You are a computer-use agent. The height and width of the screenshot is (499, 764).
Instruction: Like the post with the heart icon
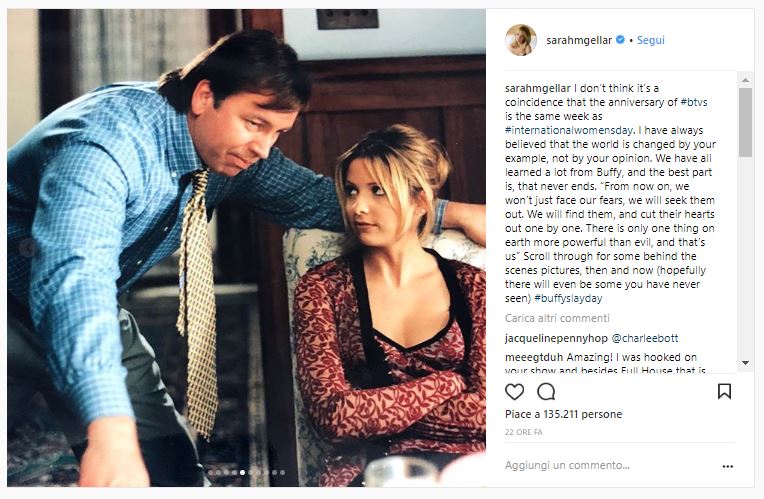click(514, 391)
